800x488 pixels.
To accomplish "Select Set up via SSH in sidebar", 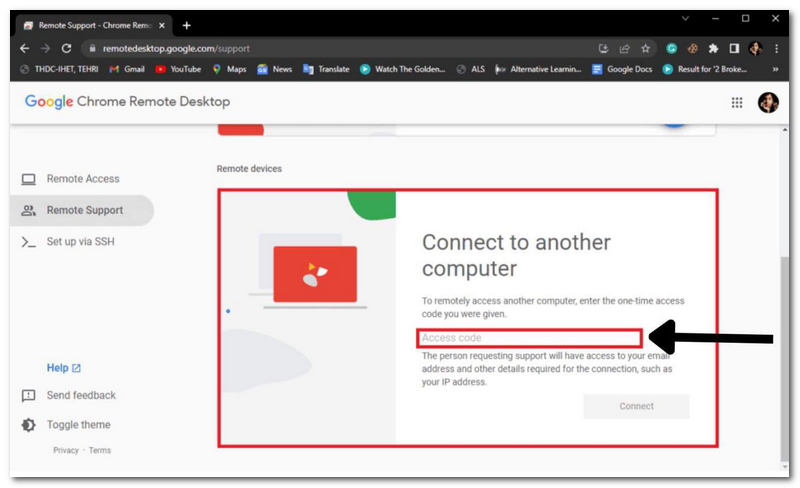I will (x=82, y=241).
